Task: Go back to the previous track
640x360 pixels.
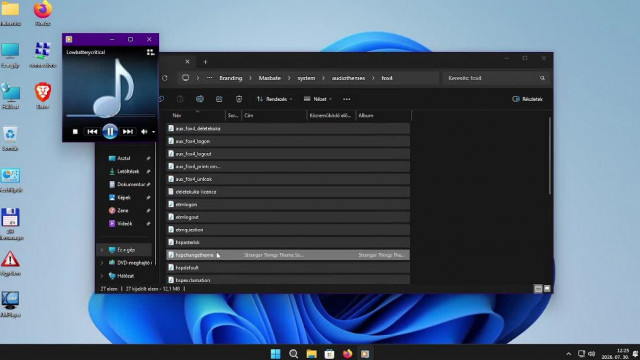Action: [x=92, y=131]
